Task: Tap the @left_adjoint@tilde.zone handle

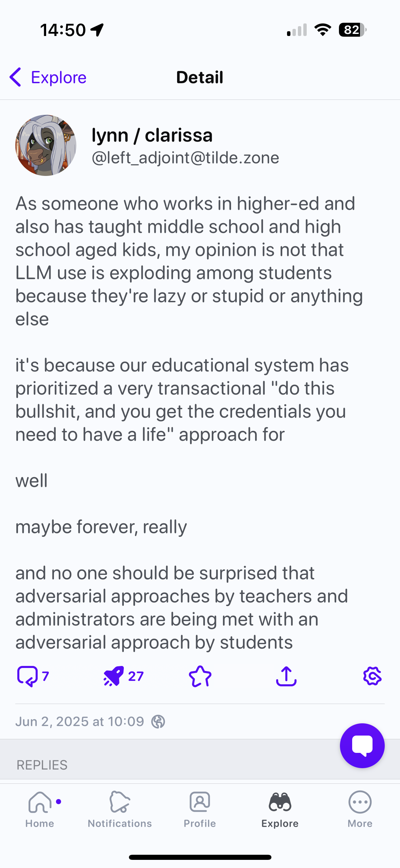Action: point(185,158)
